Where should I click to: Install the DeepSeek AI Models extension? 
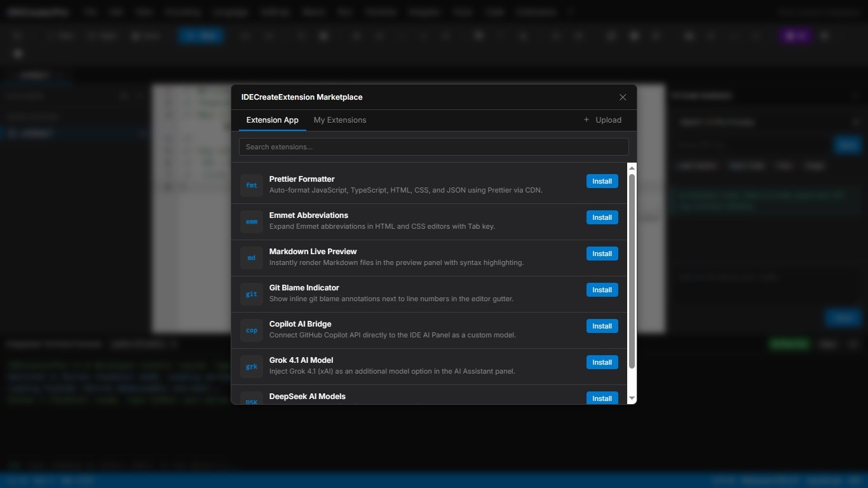(602, 398)
